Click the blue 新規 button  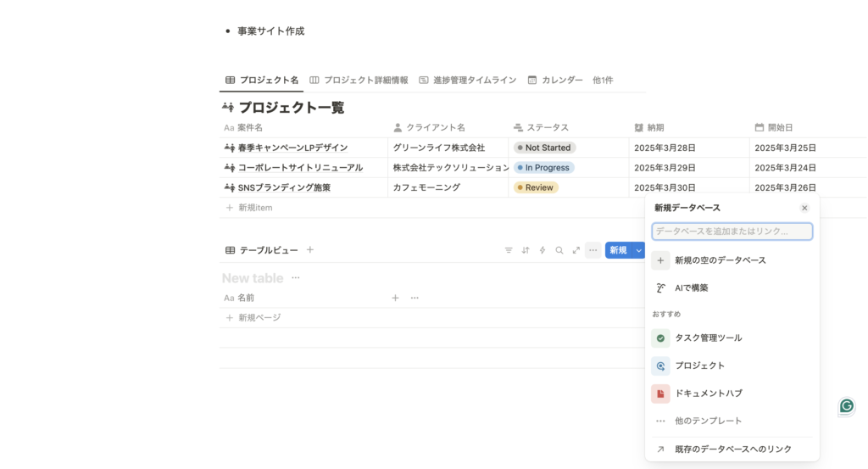coord(618,250)
